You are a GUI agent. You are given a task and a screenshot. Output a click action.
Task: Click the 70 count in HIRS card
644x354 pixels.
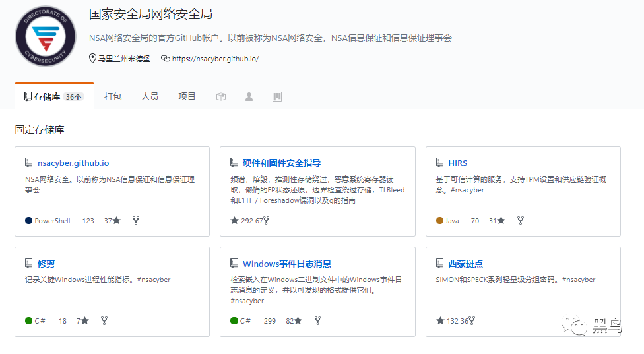point(475,221)
